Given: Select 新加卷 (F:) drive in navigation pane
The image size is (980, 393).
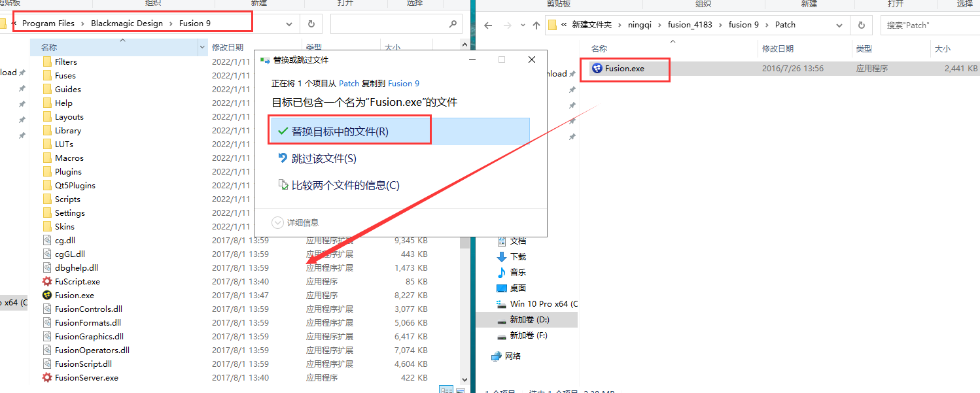Looking at the screenshot, I should (x=522, y=335).
